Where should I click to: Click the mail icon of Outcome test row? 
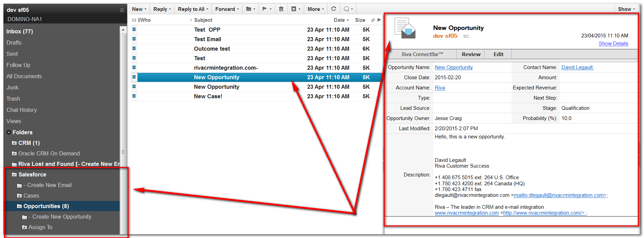134,49
